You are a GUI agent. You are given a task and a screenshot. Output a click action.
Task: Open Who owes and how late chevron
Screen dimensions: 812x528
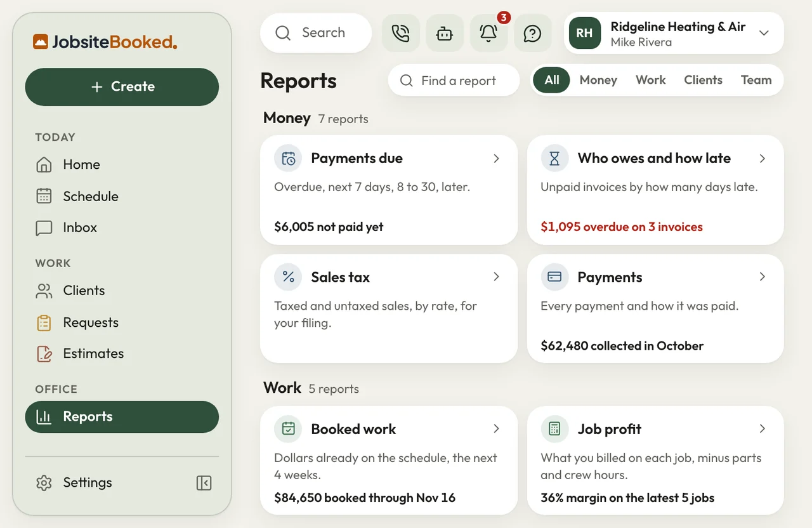(763, 158)
